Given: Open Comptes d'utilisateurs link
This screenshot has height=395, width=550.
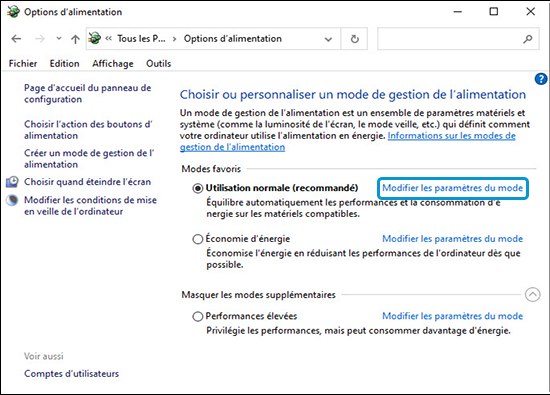Looking at the screenshot, I should pos(72,374).
